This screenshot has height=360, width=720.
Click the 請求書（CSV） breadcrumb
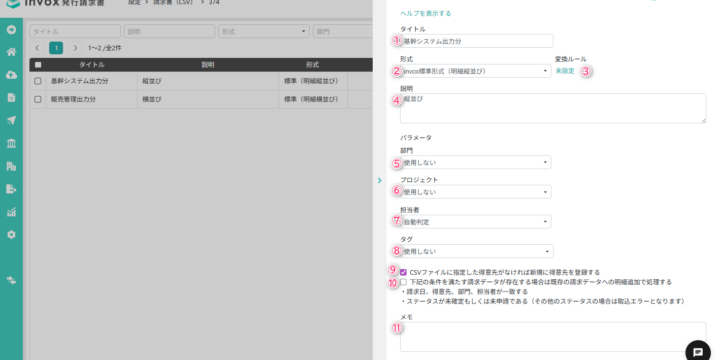(174, 2)
